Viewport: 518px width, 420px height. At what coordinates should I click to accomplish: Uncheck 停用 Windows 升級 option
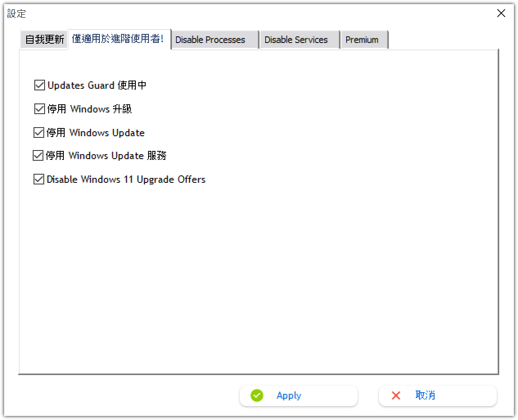(40, 109)
